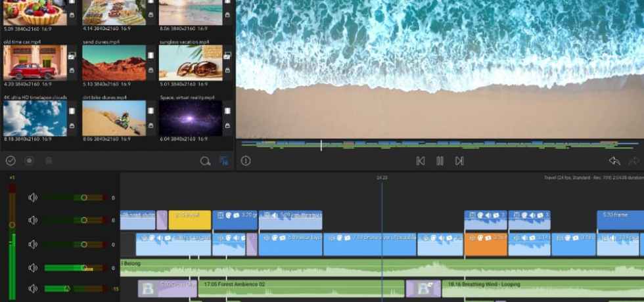The image size is (644, 302).
Task: Select the orange clip on the timeline
Action: coord(486,244)
